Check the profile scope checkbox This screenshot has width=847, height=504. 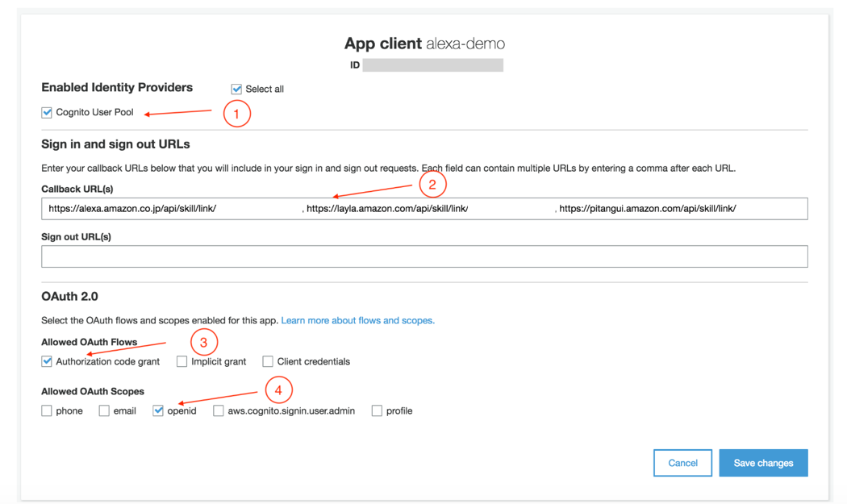tap(377, 411)
